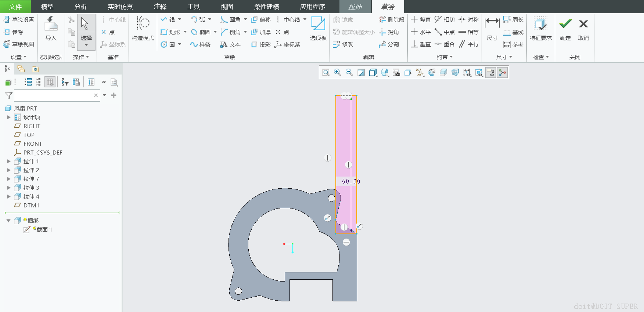Collapse the 捆绑 feature node
The width and height of the screenshot is (644, 312).
coord(8,221)
